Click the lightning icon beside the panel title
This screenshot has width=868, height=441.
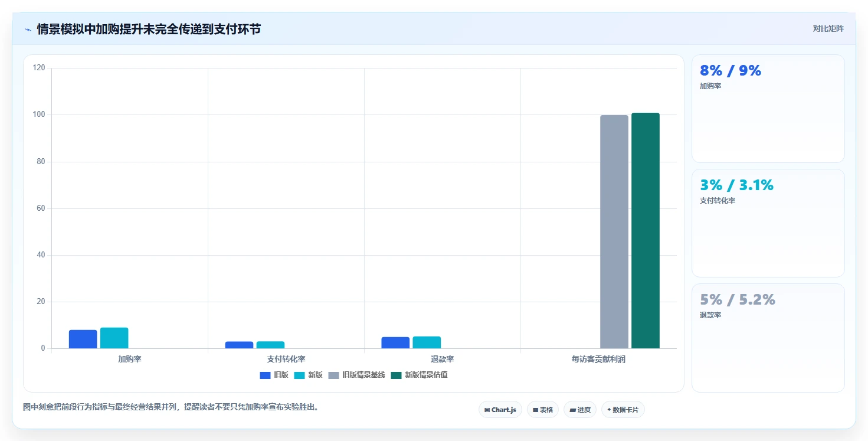click(x=28, y=30)
